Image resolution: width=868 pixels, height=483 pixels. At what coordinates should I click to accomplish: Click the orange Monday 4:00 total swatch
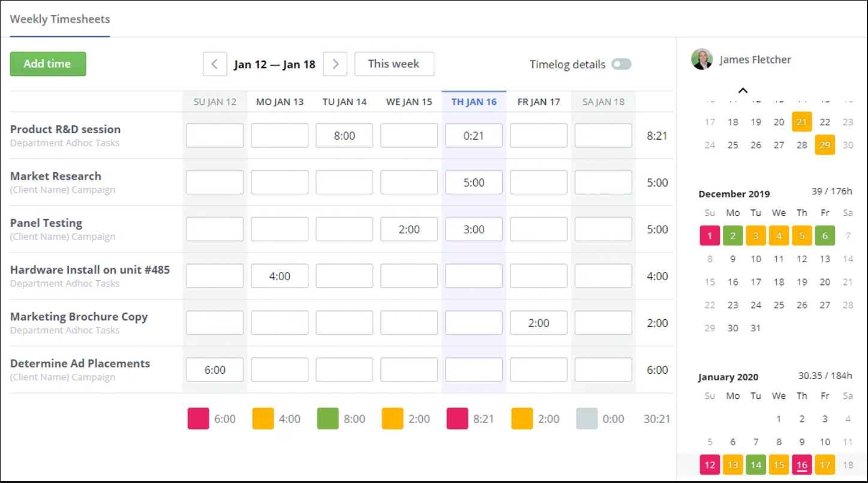pyautogui.click(x=263, y=419)
